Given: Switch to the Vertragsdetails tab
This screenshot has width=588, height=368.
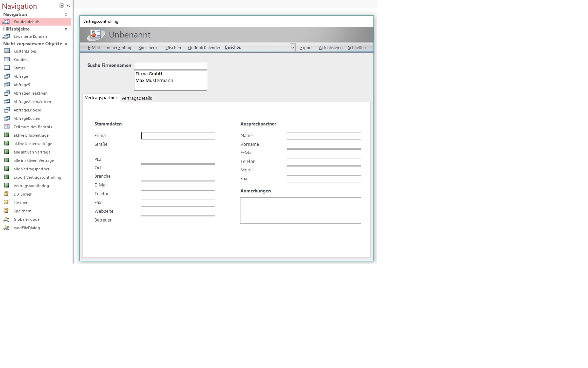Looking at the screenshot, I should coord(136,98).
